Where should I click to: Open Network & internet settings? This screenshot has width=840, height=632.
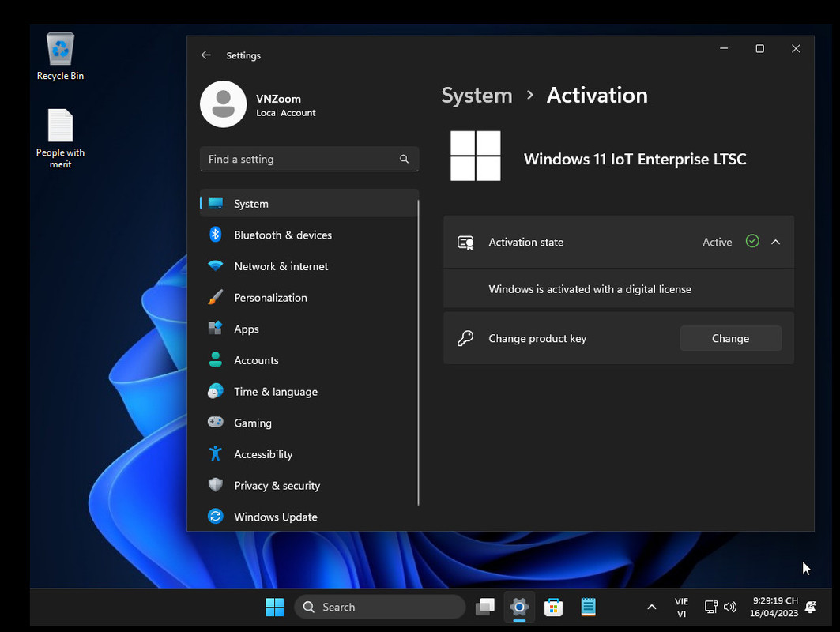tap(309, 266)
